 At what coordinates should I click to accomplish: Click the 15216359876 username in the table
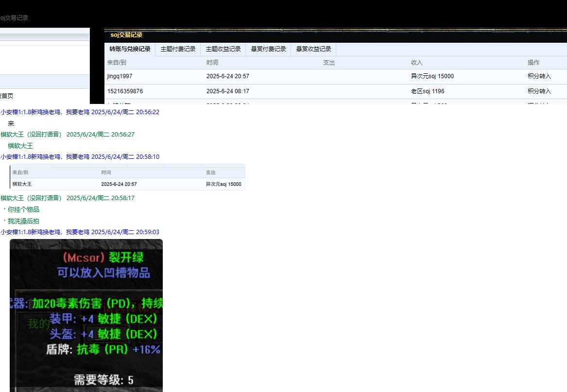[125, 91]
